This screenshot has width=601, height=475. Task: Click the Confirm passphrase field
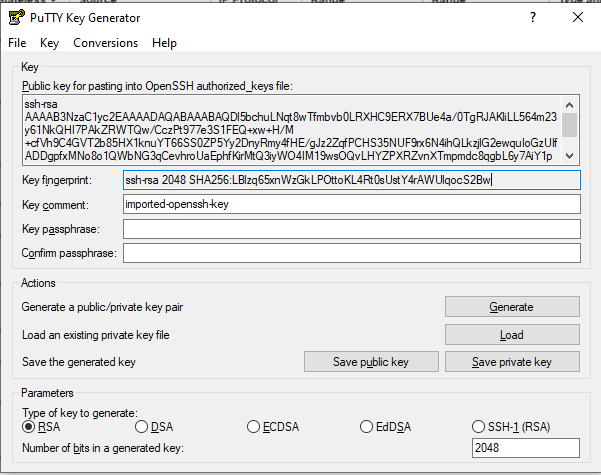pos(351,253)
